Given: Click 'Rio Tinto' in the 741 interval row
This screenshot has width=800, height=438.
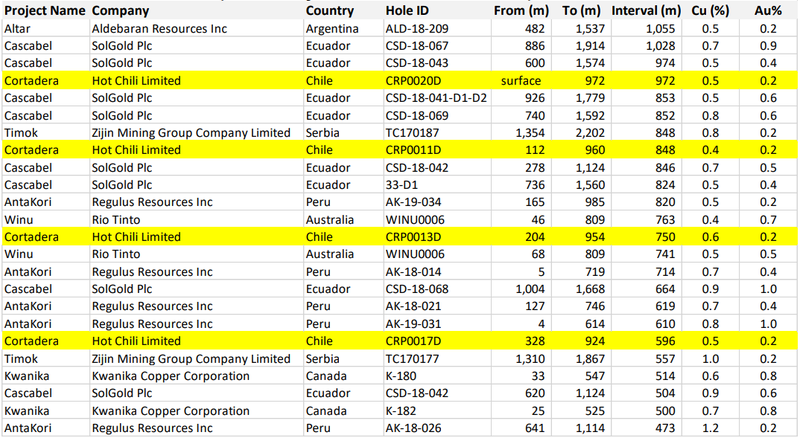Looking at the screenshot, I should (116, 254).
